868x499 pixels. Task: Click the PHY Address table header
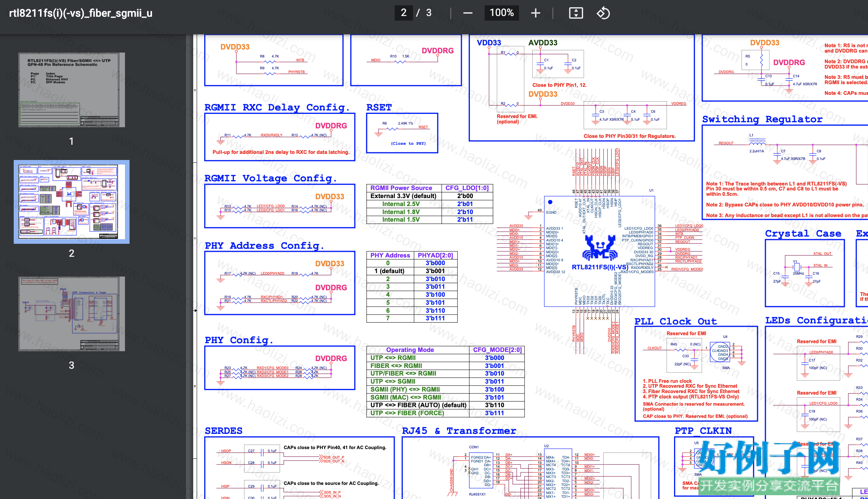coord(390,255)
